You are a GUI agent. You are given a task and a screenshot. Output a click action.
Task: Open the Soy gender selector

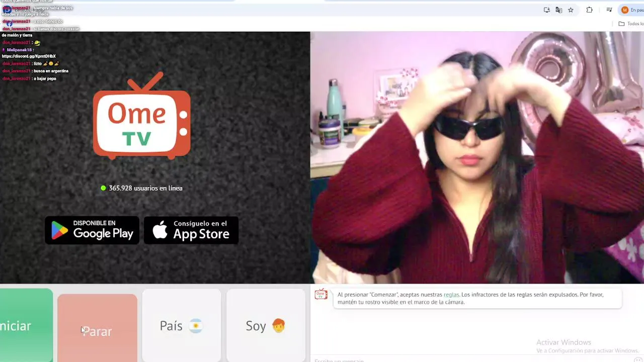[x=266, y=326]
